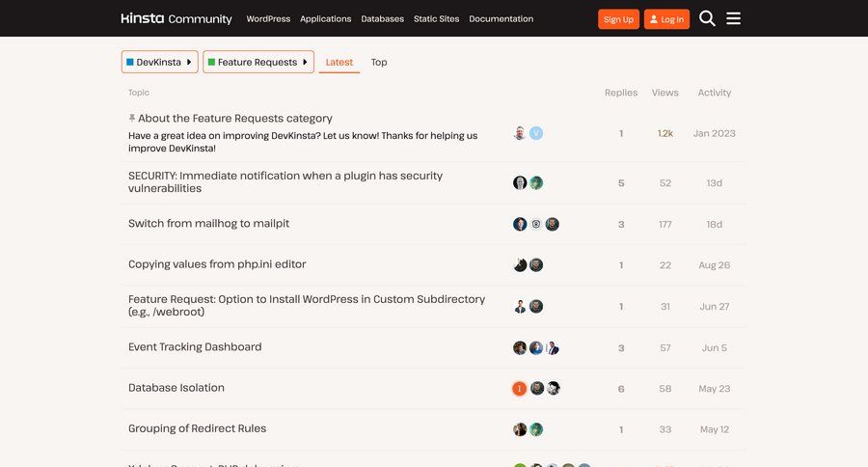Click the Sign Up button
The image size is (868, 467).
click(618, 19)
